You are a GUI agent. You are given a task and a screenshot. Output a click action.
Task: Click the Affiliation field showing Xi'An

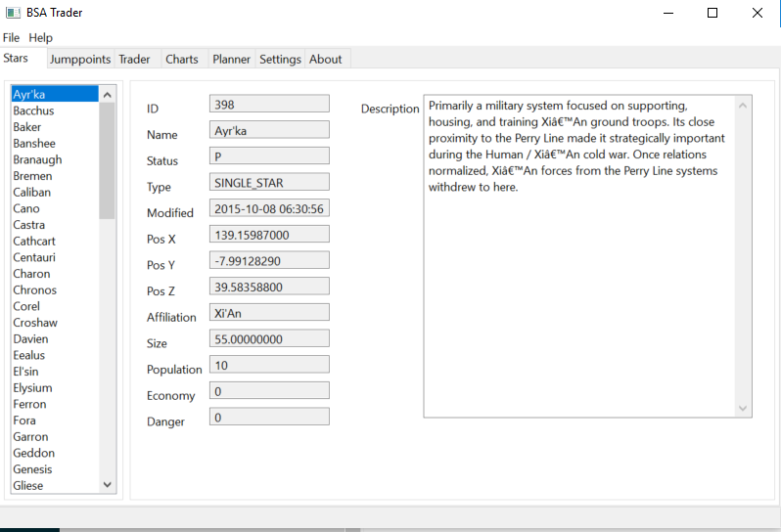click(x=269, y=313)
